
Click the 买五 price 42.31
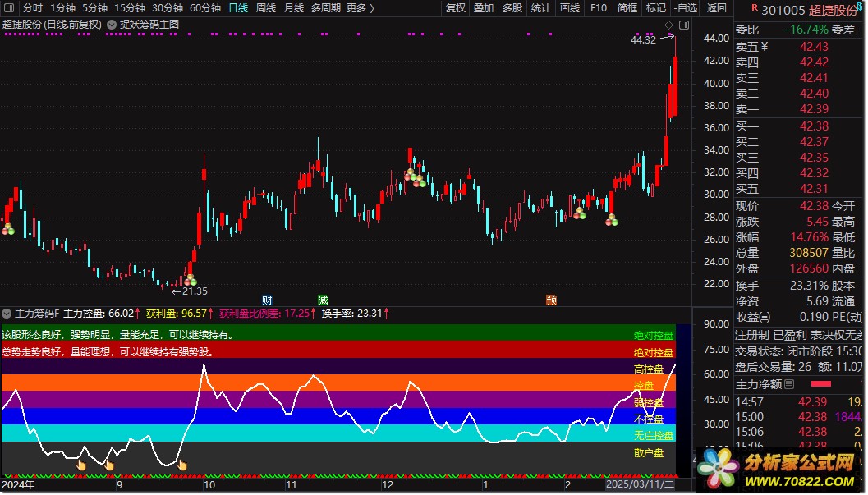[x=814, y=189]
